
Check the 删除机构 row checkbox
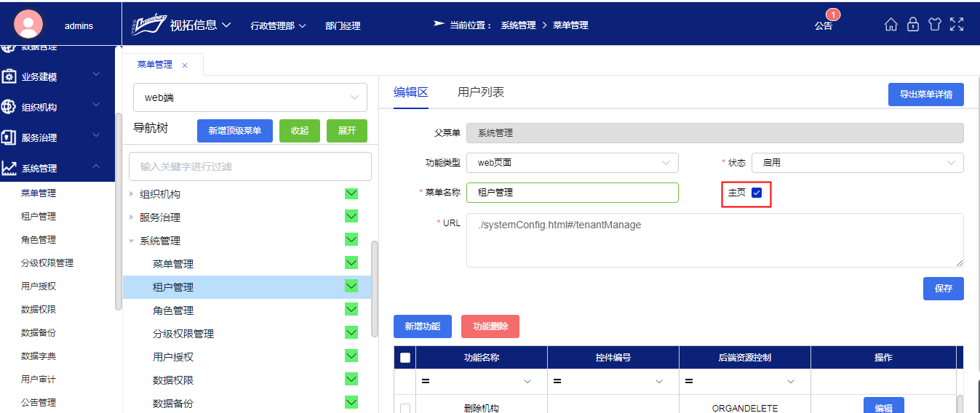pos(405,409)
